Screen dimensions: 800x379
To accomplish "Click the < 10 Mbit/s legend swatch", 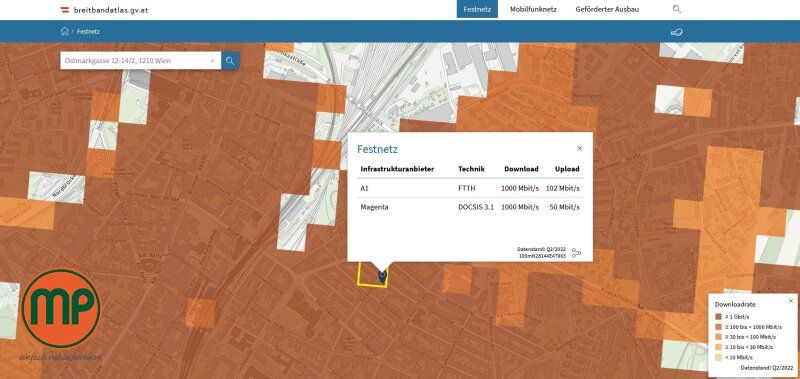I will click(718, 357).
